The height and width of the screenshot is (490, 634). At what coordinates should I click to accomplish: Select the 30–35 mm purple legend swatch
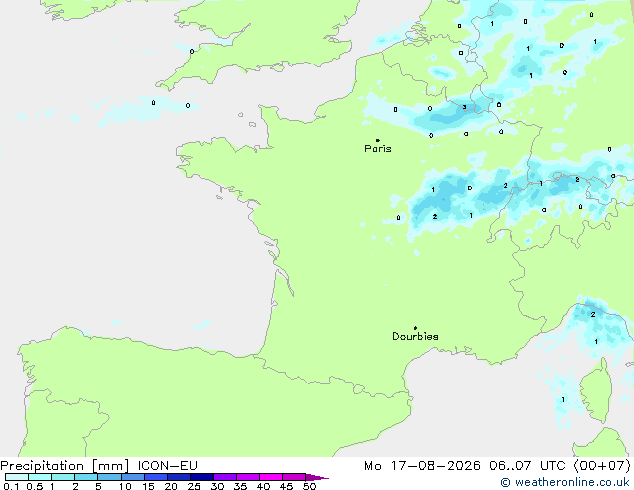click(x=225, y=477)
